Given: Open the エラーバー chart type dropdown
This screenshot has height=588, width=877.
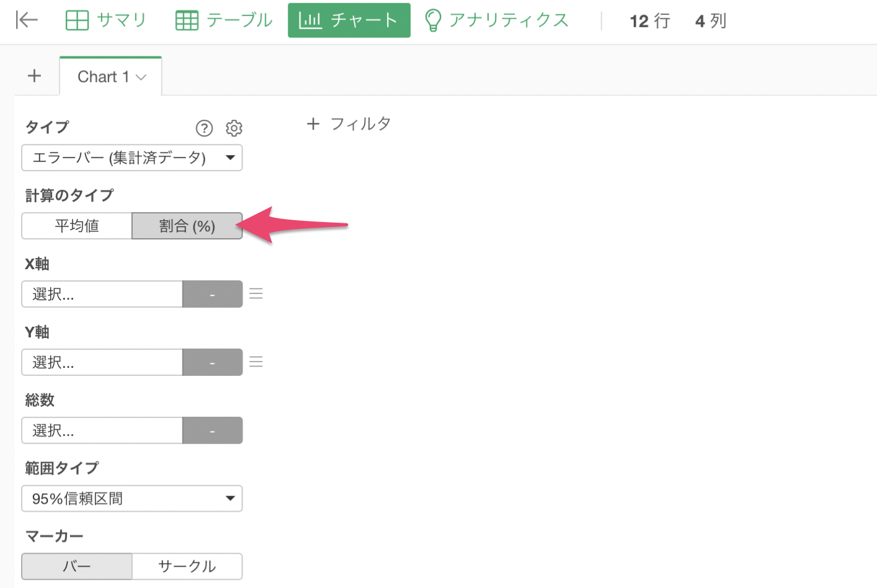Looking at the screenshot, I should click(131, 158).
